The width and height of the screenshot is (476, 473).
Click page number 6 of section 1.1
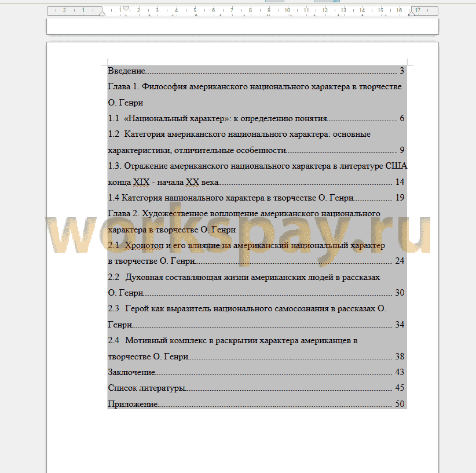(402, 118)
